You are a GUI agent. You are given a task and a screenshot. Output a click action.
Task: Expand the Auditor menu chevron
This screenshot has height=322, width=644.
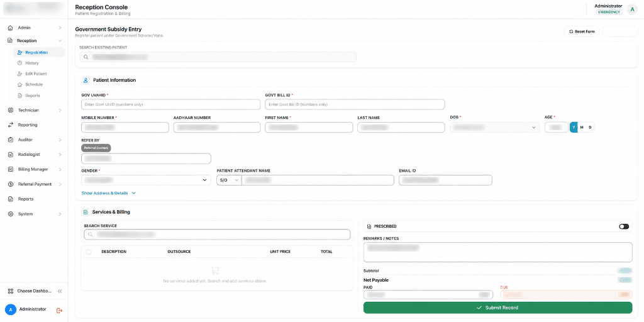pyautogui.click(x=60, y=140)
